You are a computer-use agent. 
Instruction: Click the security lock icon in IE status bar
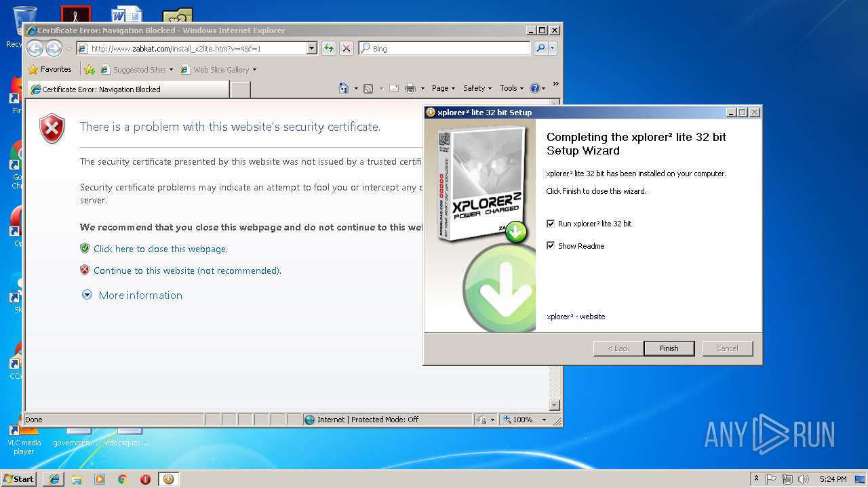(x=481, y=420)
